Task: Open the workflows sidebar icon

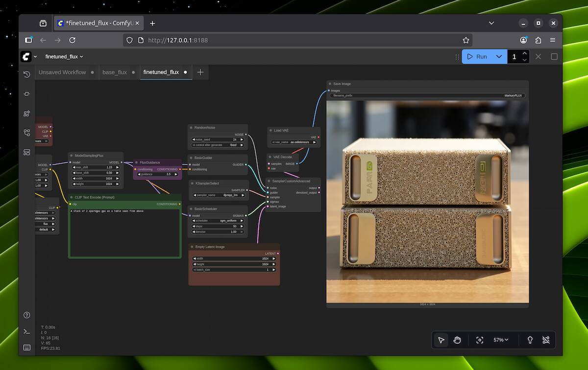Action: pos(27,133)
